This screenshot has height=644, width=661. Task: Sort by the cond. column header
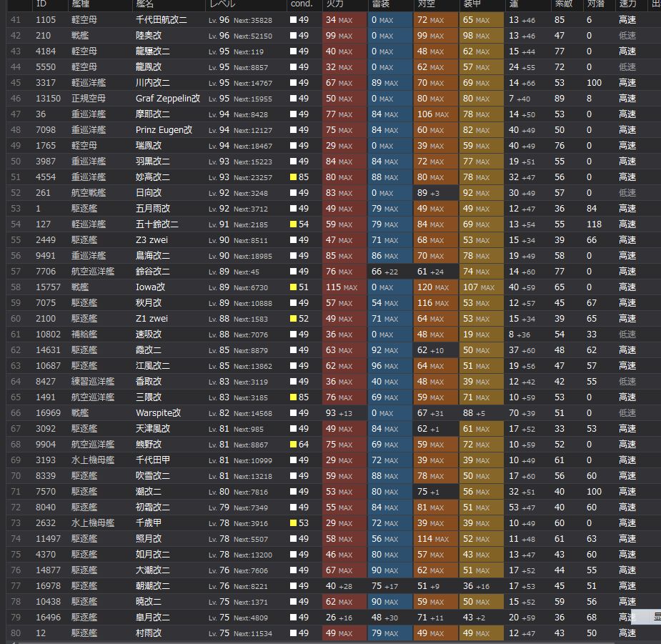(x=303, y=4)
